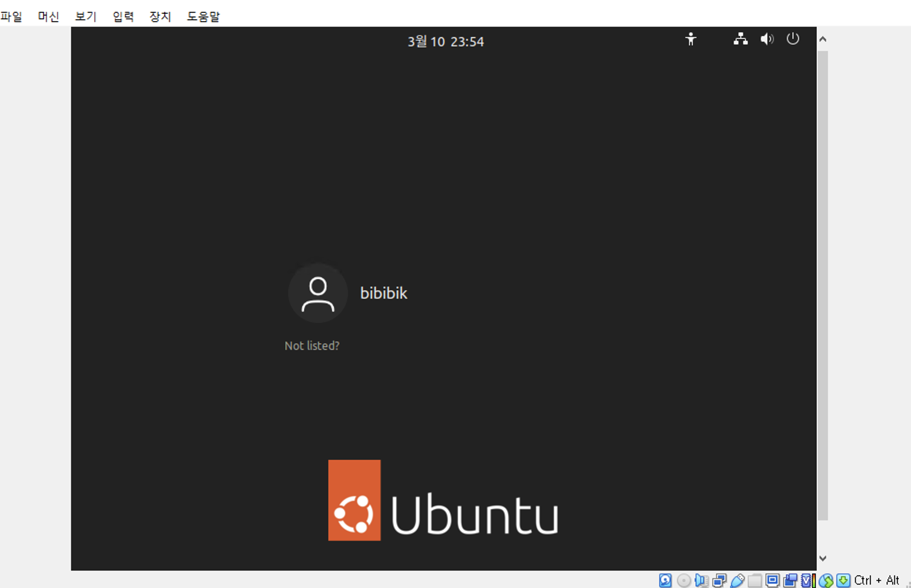Click the hard disk activity status icon
Image resolution: width=911 pixels, height=588 pixels.
[x=665, y=580]
